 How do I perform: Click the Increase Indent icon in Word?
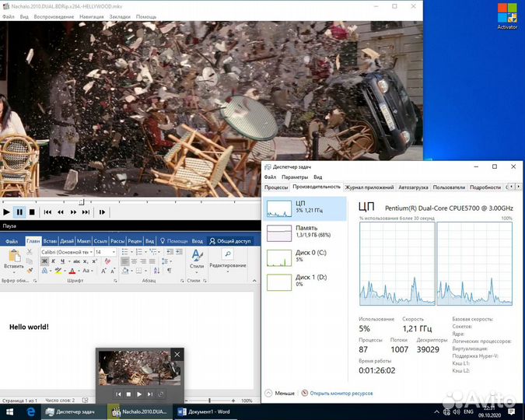[x=179, y=251]
